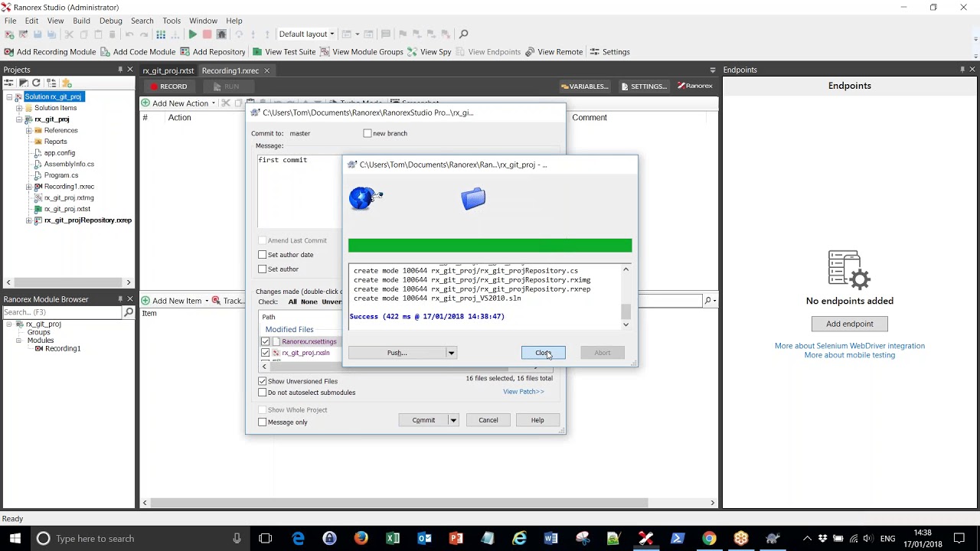Click the VARIABLES... button in the recording editor

[x=585, y=86]
